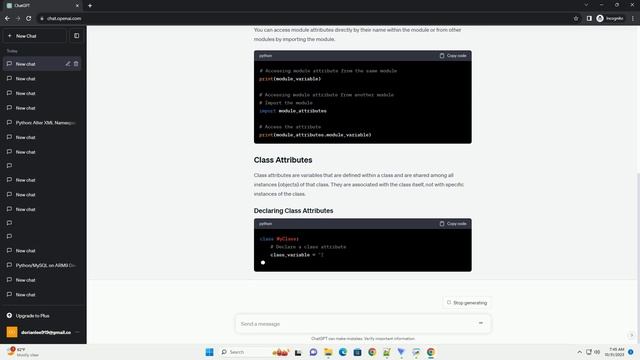This screenshot has width=640, height=360.
Task: Copy code from the MyClass code block
Action: pyautogui.click(x=453, y=224)
